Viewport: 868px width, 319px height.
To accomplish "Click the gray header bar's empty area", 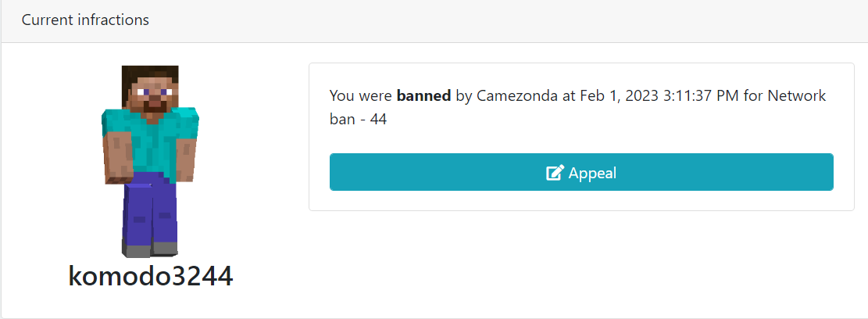I will click(498, 20).
